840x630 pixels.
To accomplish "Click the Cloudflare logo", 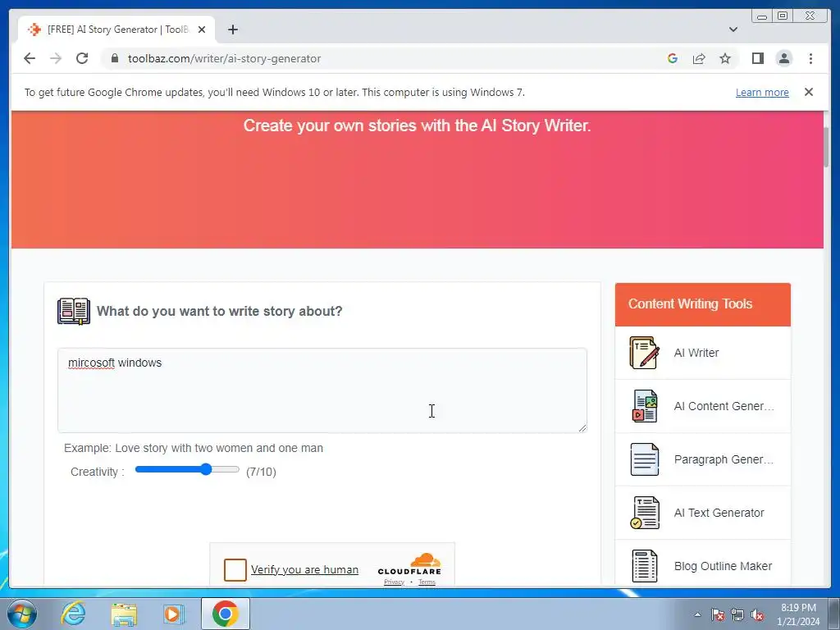I will pos(409,564).
